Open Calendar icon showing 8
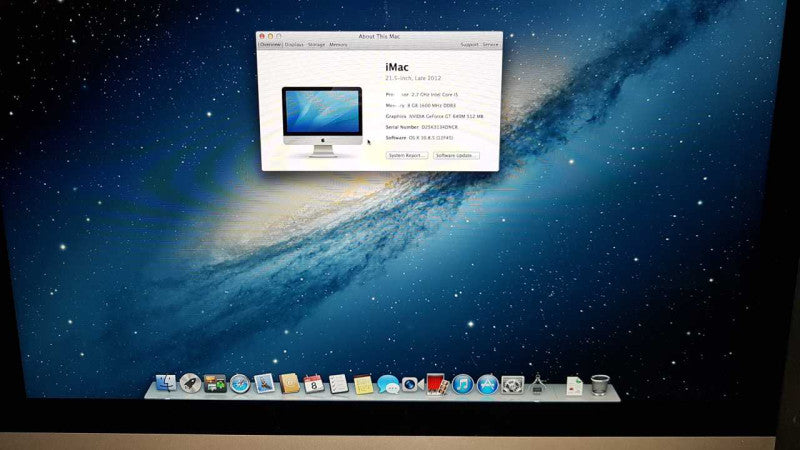The height and width of the screenshot is (450, 800). coord(313,384)
